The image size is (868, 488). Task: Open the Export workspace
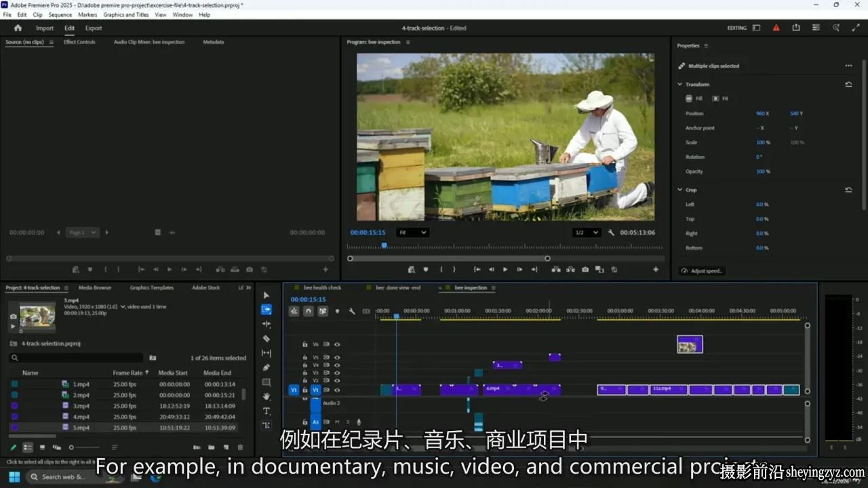94,28
